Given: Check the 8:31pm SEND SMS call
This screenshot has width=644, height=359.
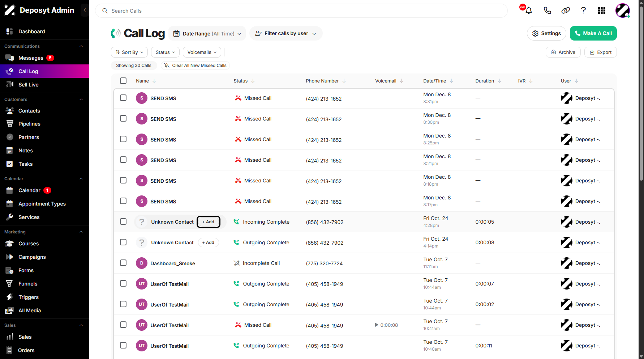Looking at the screenshot, I should [123, 98].
